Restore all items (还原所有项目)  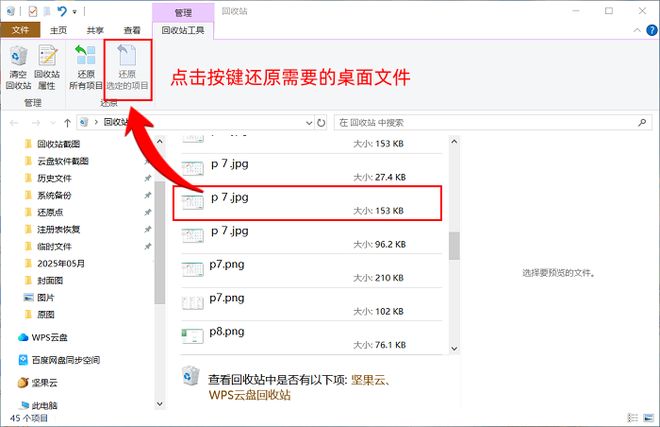pyautogui.click(x=86, y=67)
